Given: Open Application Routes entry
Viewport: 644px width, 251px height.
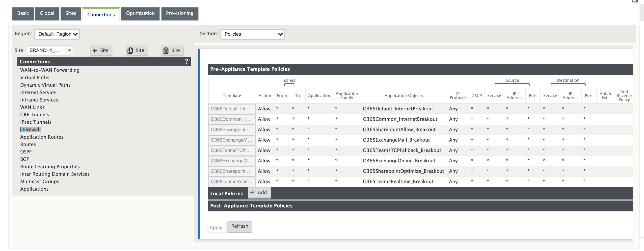Looking at the screenshot, I should (x=42, y=137).
